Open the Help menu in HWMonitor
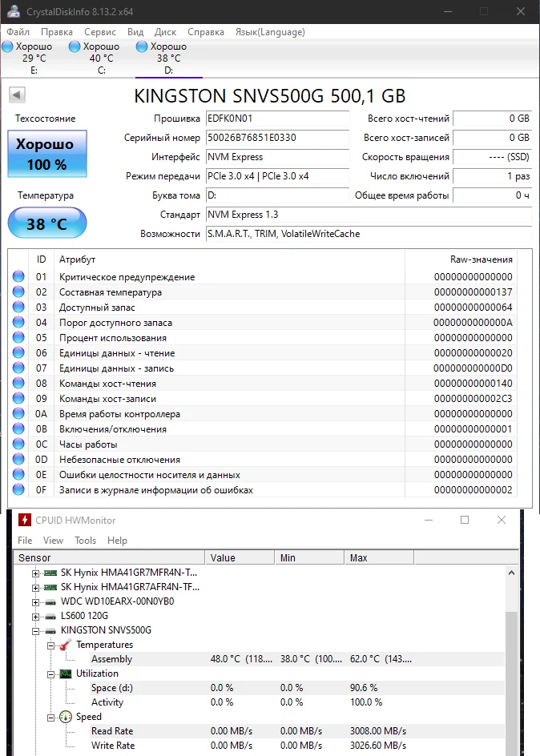Screen dimensions: 540x756 tap(117, 541)
